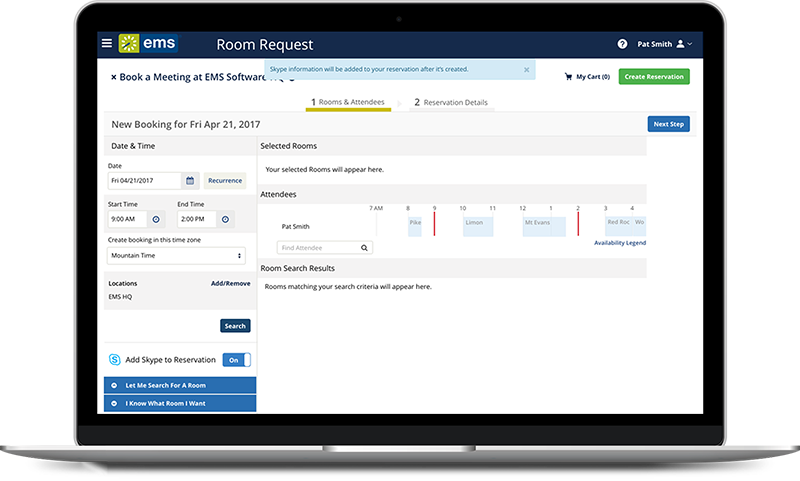Image resolution: width=800 pixels, height=481 pixels.
Task: Open the date picker calendar icon
Action: tap(189, 181)
